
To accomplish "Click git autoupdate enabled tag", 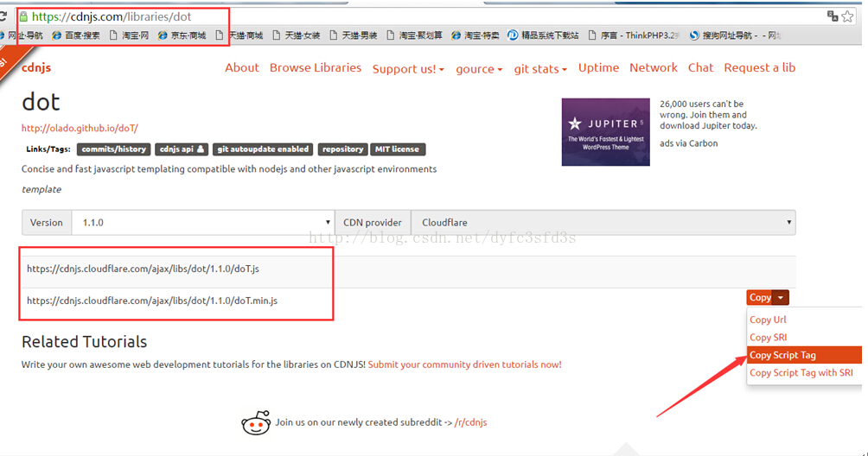I will (263, 149).
